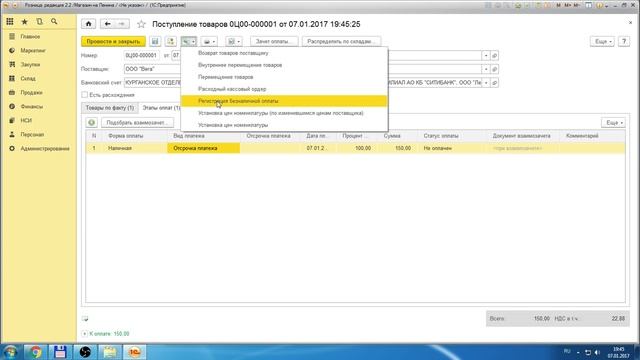
Task: Open the sections grid menu icon
Action: click(10, 22)
